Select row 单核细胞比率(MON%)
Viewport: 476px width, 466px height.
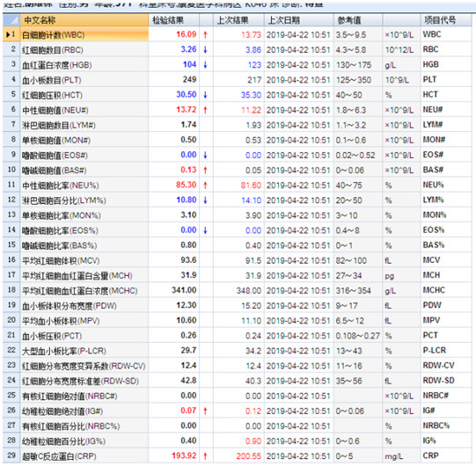coord(237,215)
